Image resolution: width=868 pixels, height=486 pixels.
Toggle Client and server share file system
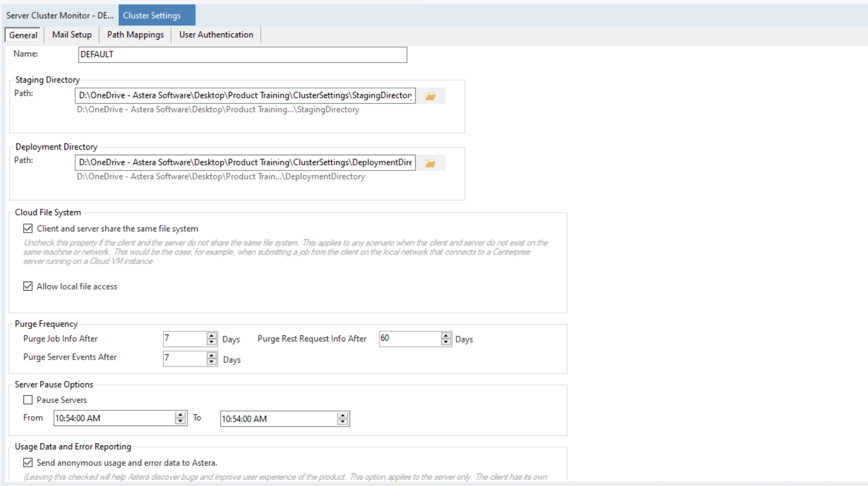[x=28, y=229]
